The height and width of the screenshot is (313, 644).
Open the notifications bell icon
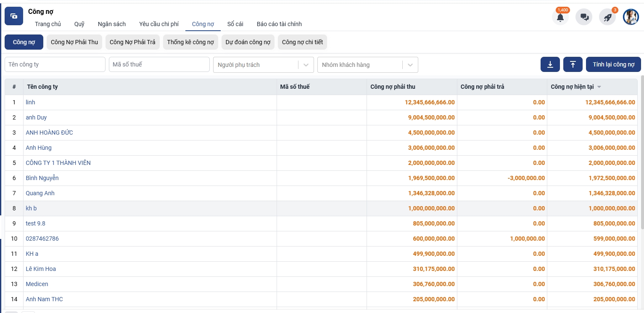coord(560,17)
